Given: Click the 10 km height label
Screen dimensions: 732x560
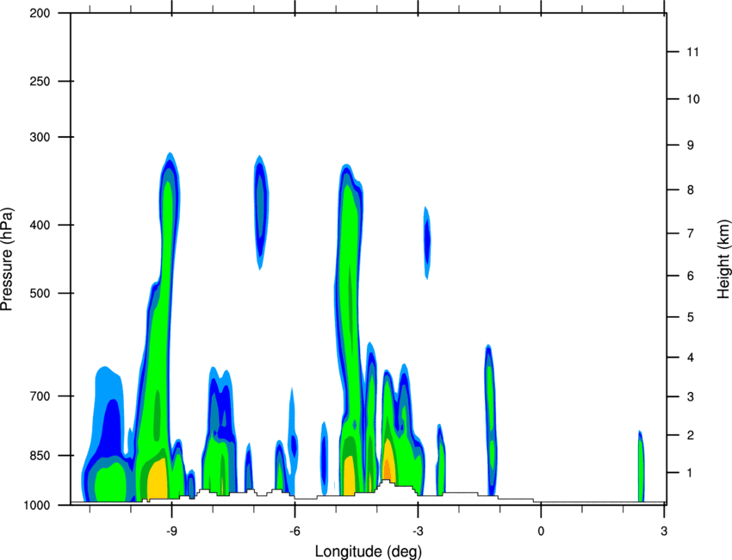Looking at the screenshot, I should (692, 99).
